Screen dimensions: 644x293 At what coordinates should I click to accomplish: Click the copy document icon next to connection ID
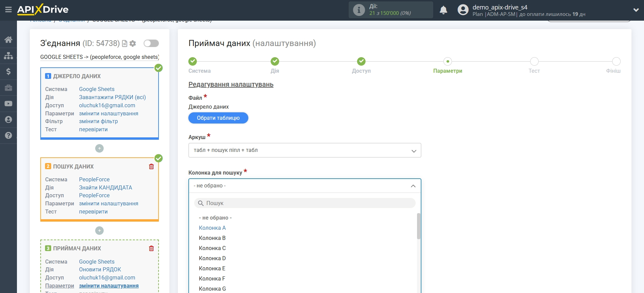tap(125, 43)
